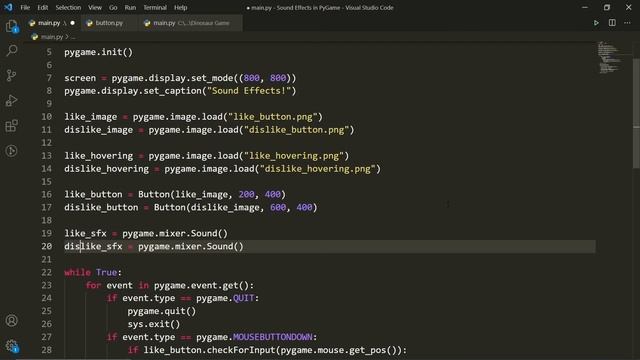
Task: Click line number 7 in the gutter
Action: [x=49, y=78]
